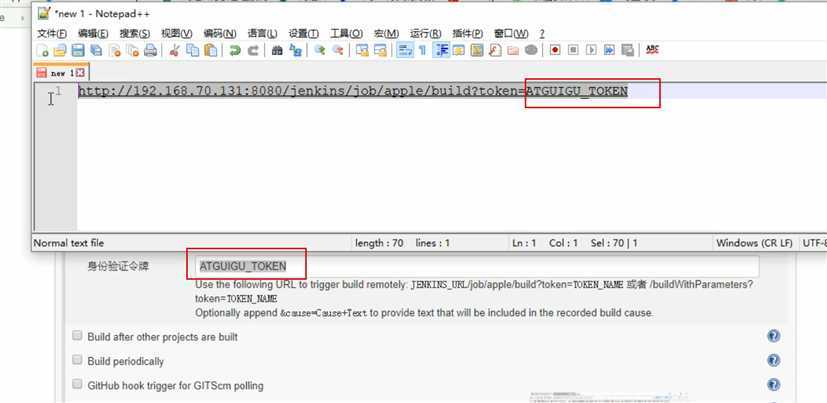This screenshot has height=403, width=827.
Task: Click the Jenkins build URL text line
Action: click(x=353, y=91)
